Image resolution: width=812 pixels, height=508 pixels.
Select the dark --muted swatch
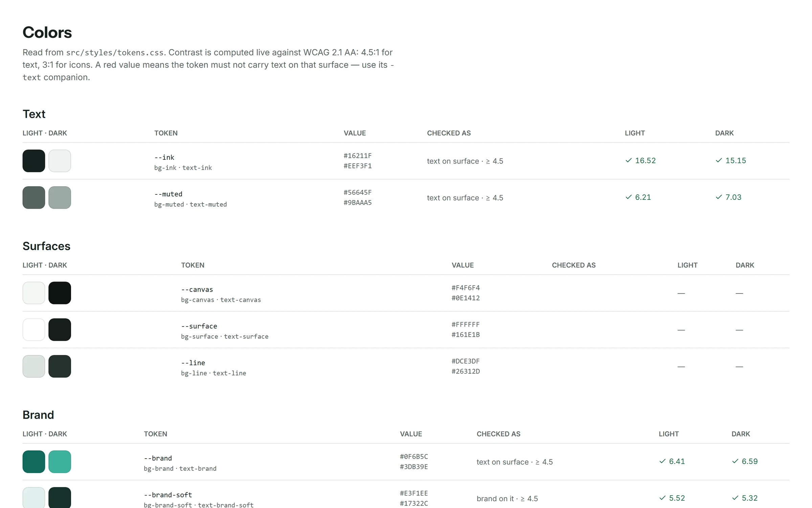[60, 197]
